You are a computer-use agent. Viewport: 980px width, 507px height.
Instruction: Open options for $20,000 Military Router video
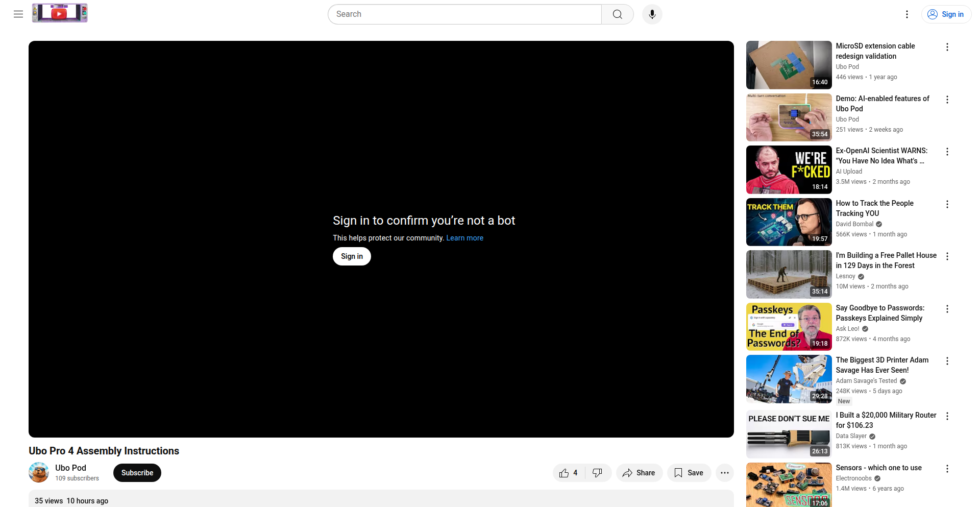(x=947, y=416)
